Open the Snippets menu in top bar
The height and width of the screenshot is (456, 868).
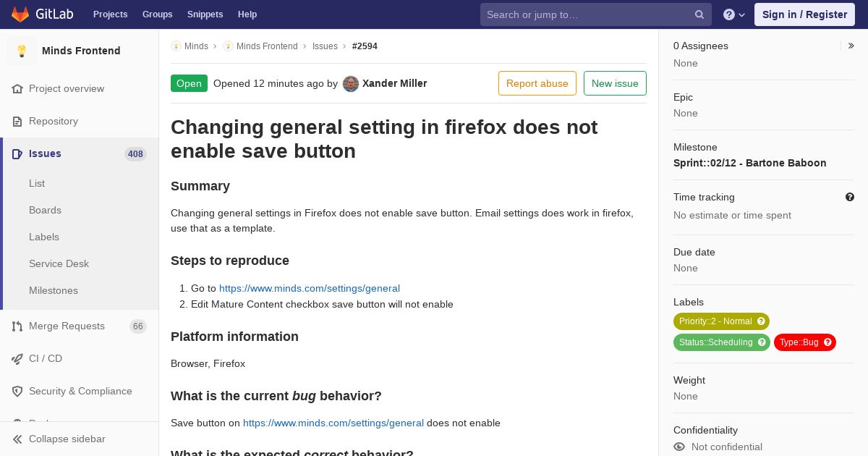tap(205, 14)
